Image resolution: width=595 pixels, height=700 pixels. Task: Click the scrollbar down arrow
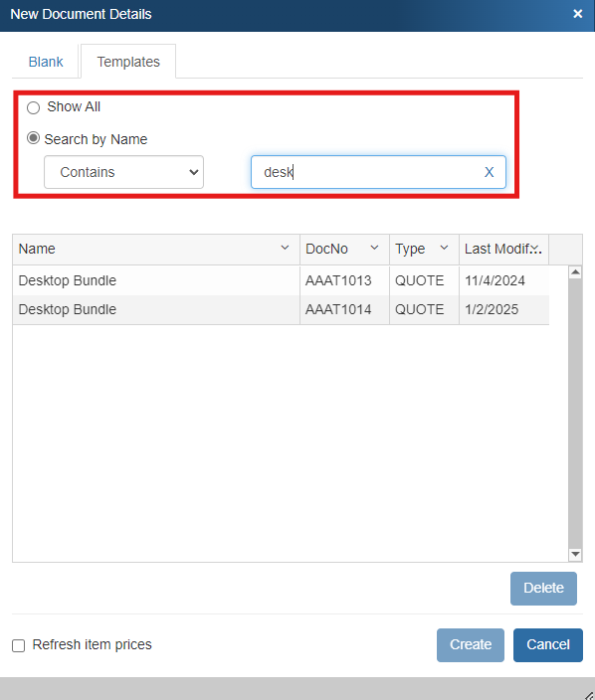coord(575,554)
